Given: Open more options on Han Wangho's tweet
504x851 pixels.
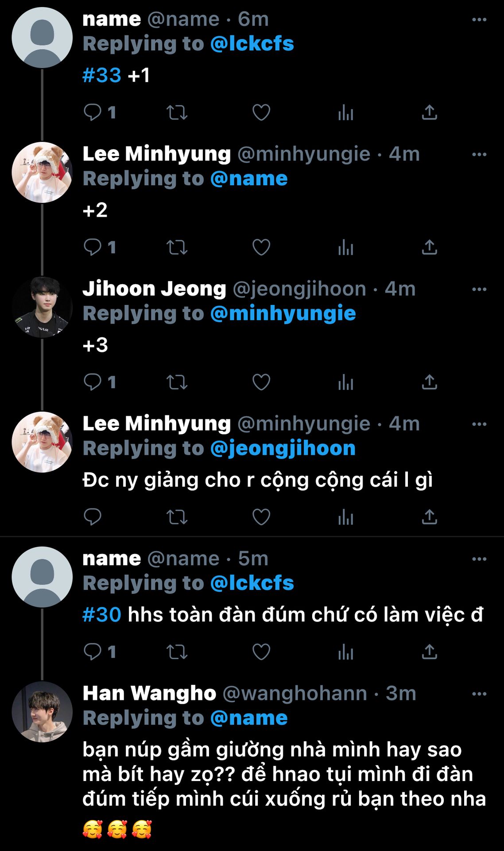Looking at the screenshot, I should click(x=479, y=694).
